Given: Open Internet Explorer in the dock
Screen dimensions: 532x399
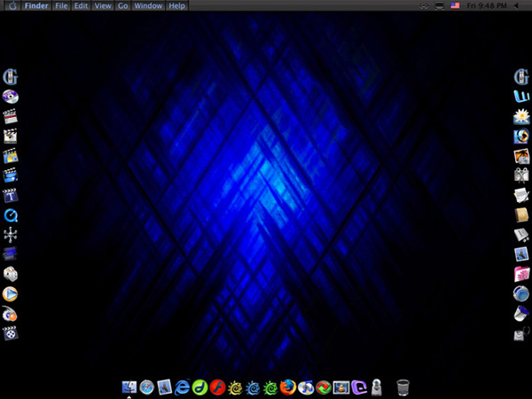Looking at the screenshot, I should (x=184, y=387).
